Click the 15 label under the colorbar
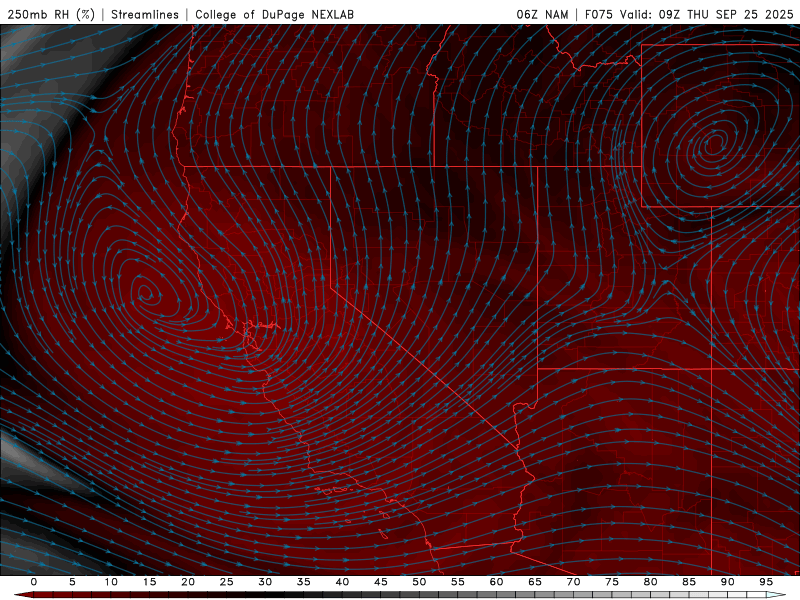Viewport: 800px width, 600px height. coord(149,582)
